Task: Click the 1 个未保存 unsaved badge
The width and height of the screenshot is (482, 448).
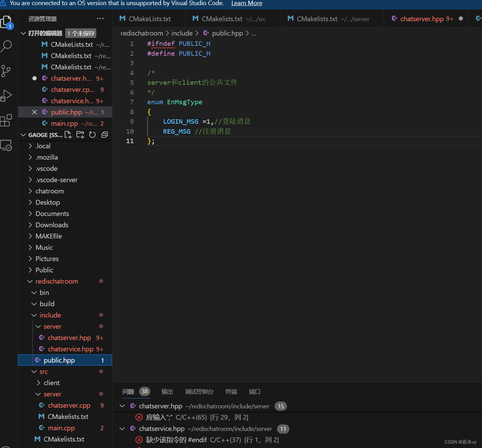Action: 81,33
